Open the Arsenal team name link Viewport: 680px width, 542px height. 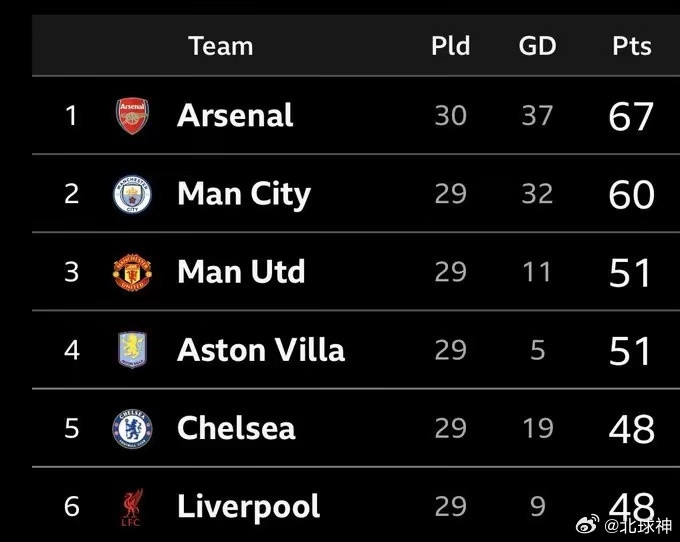235,116
